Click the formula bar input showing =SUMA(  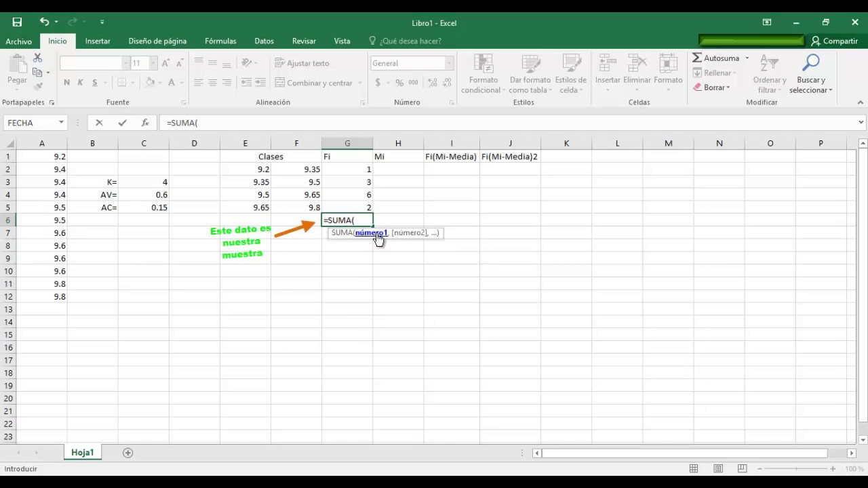(x=507, y=123)
